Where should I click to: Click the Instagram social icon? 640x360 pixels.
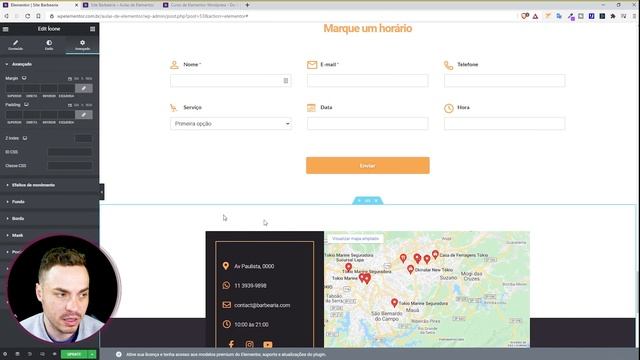249,344
